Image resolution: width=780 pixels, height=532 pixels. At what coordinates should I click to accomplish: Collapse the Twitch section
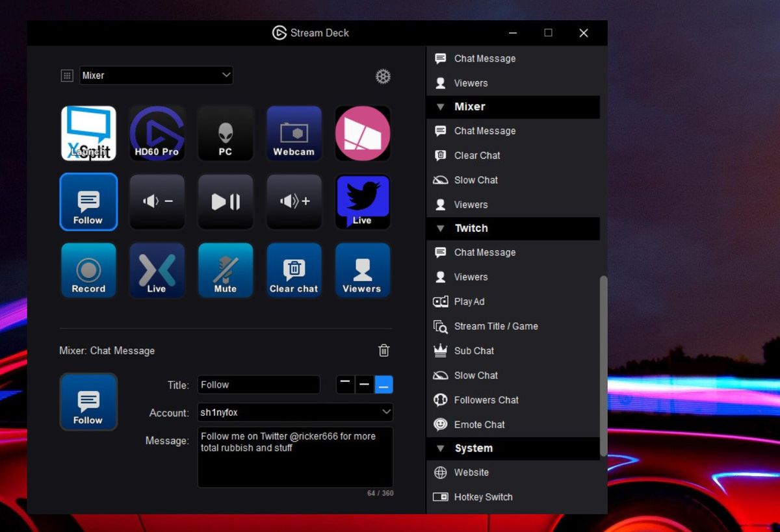click(x=440, y=229)
